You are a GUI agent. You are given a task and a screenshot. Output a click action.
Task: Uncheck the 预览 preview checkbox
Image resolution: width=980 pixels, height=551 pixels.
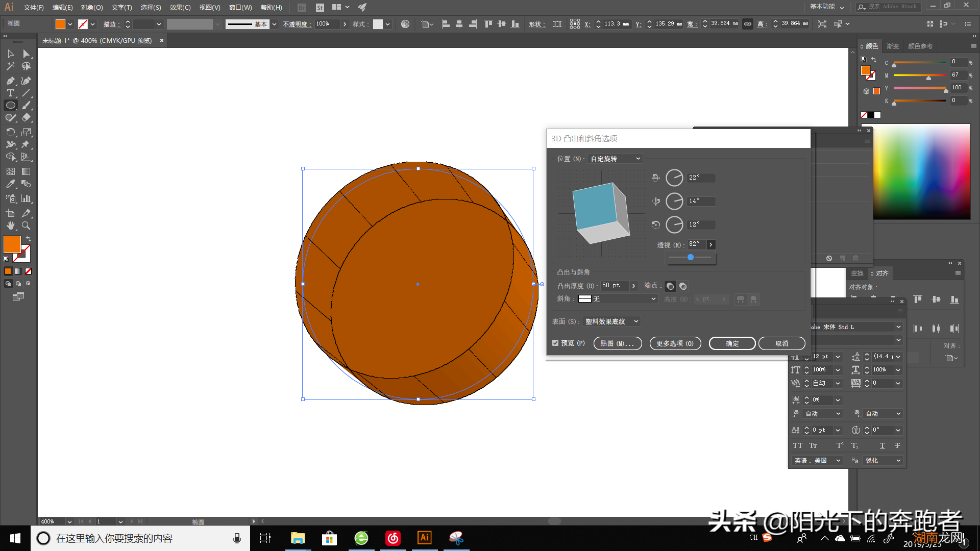[x=555, y=343]
